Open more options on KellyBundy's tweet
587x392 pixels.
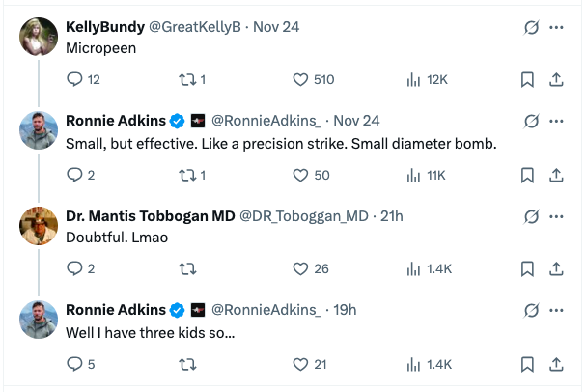tap(556, 27)
